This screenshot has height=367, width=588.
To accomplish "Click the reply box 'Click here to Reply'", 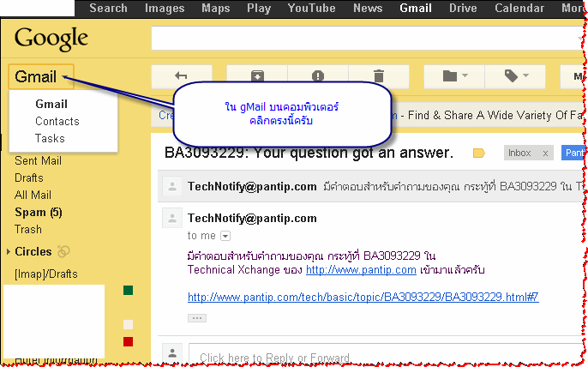I will 387,354.
